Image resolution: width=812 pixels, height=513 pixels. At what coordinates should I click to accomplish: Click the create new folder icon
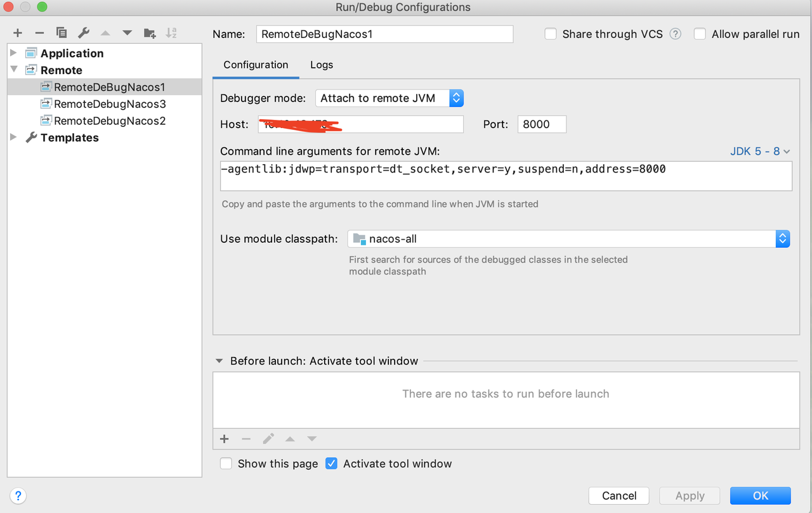tap(150, 33)
